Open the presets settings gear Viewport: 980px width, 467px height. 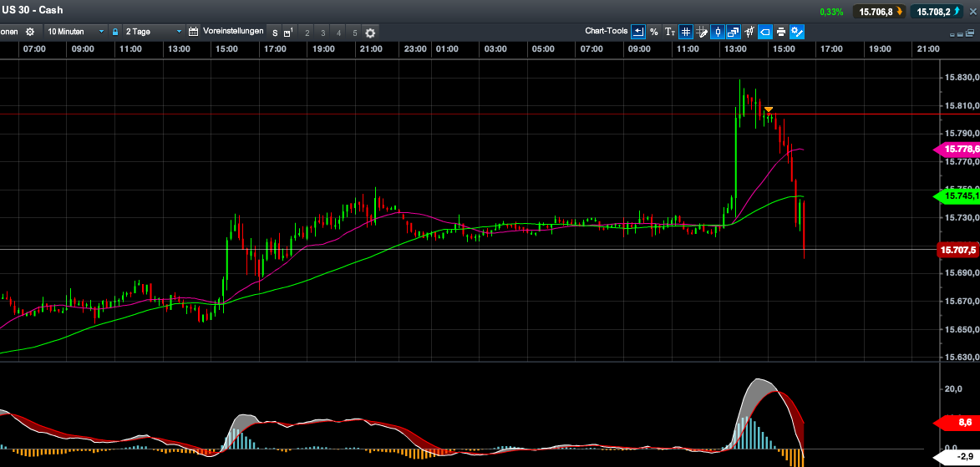point(370,33)
